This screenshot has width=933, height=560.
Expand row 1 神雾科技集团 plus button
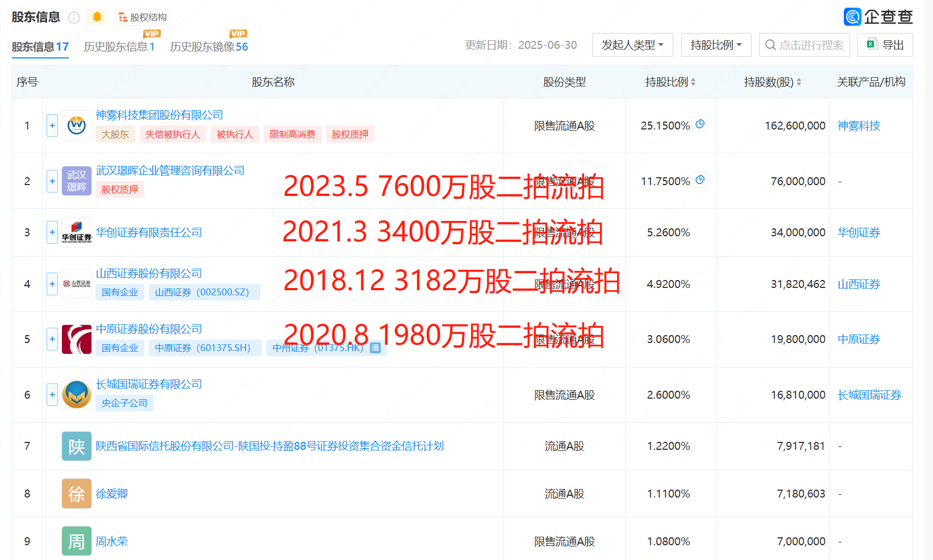pos(52,126)
